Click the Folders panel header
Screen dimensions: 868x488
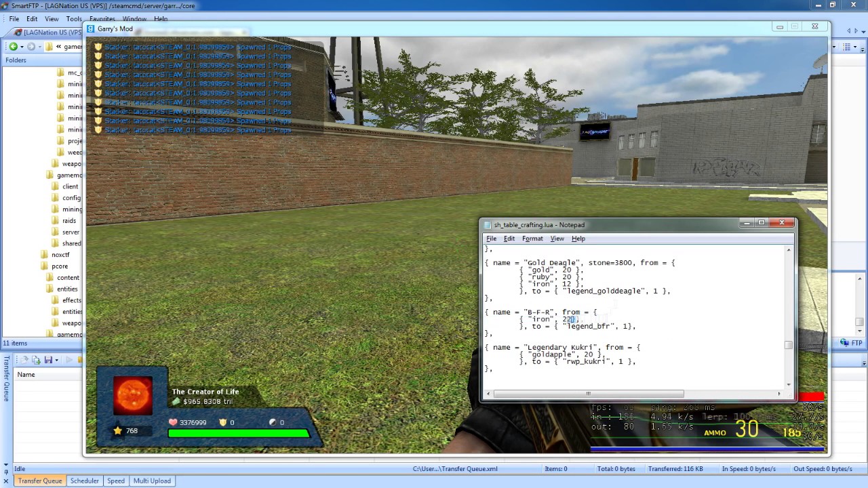pyautogui.click(x=42, y=60)
